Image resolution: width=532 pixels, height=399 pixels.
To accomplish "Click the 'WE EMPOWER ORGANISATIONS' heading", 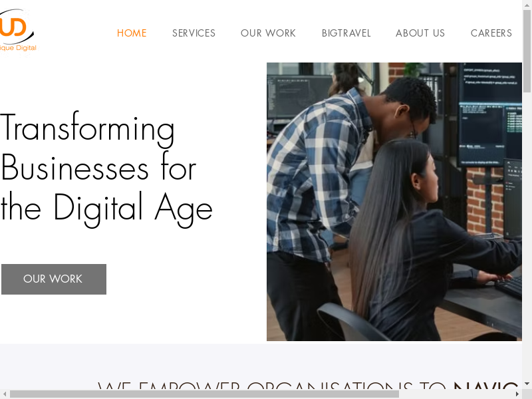I will click(x=307, y=386).
